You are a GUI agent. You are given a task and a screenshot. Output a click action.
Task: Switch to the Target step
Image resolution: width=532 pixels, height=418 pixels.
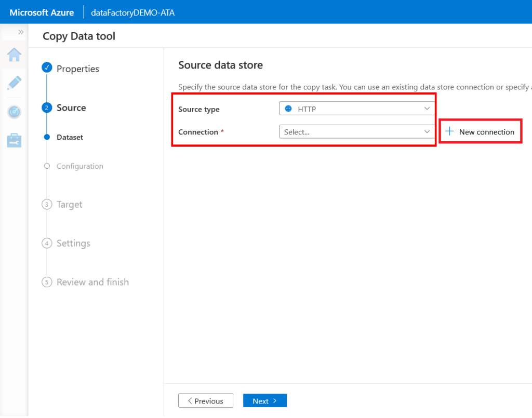(70, 204)
